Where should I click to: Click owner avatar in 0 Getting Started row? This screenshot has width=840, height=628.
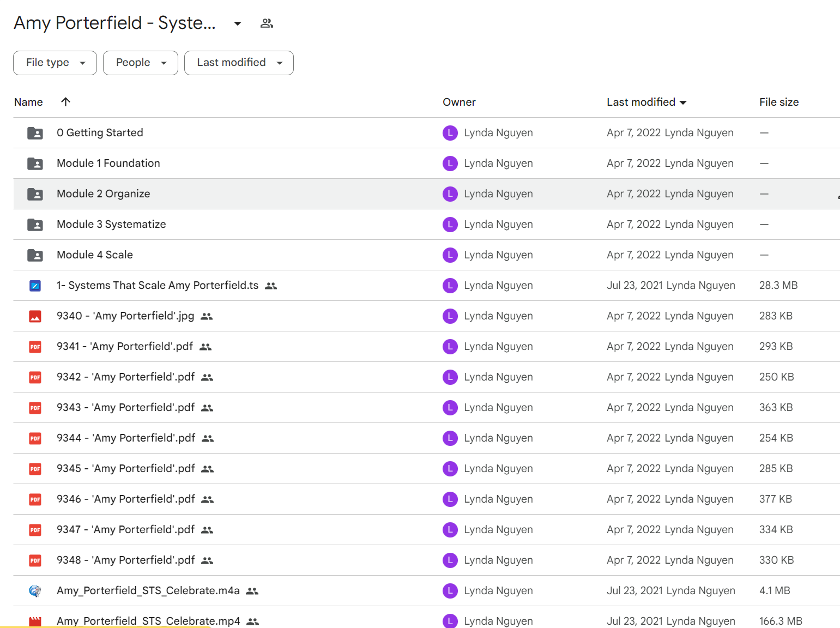coord(450,133)
